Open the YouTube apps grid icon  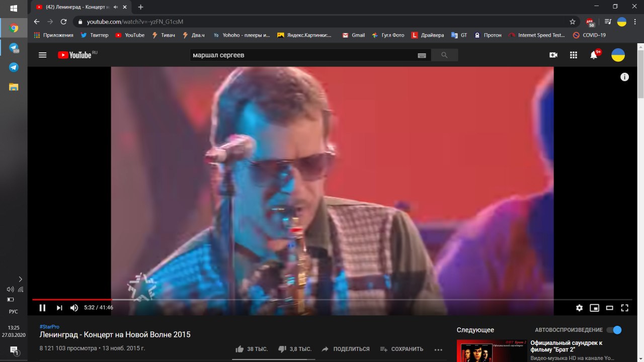(x=574, y=55)
